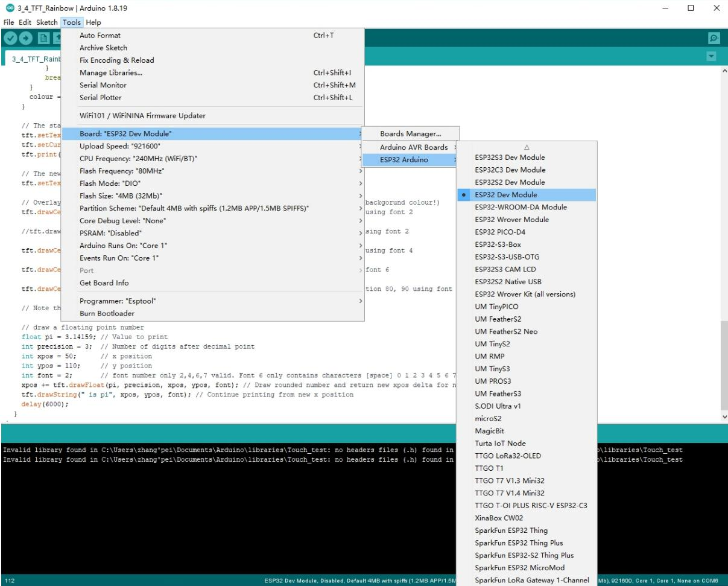Select ESP32 PICO-D4 board

pyautogui.click(x=527, y=232)
